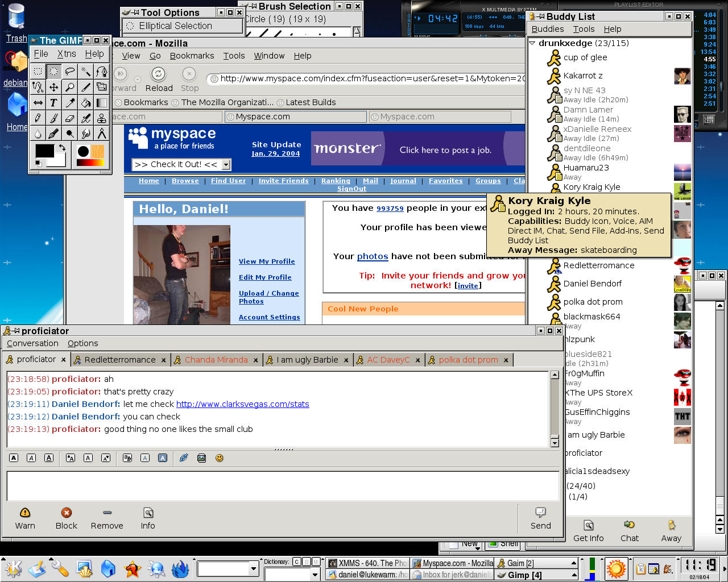The height and width of the screenshot is (582, 728).
Task: Toggle underline formatting in Gaim conversation
Action: coord(49,458)
